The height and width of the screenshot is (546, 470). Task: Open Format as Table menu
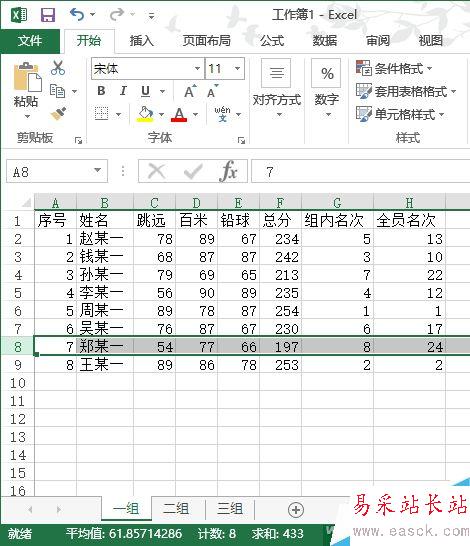coord(406,91)
